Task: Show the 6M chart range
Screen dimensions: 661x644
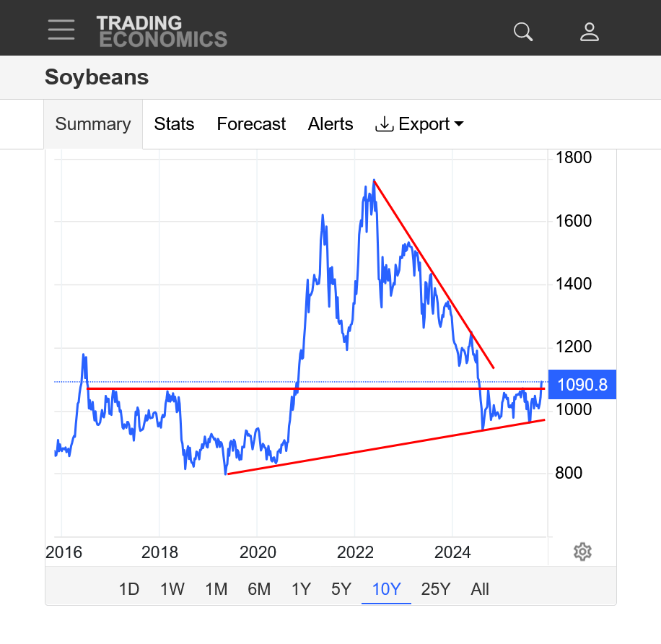Action: pos(259,589)
